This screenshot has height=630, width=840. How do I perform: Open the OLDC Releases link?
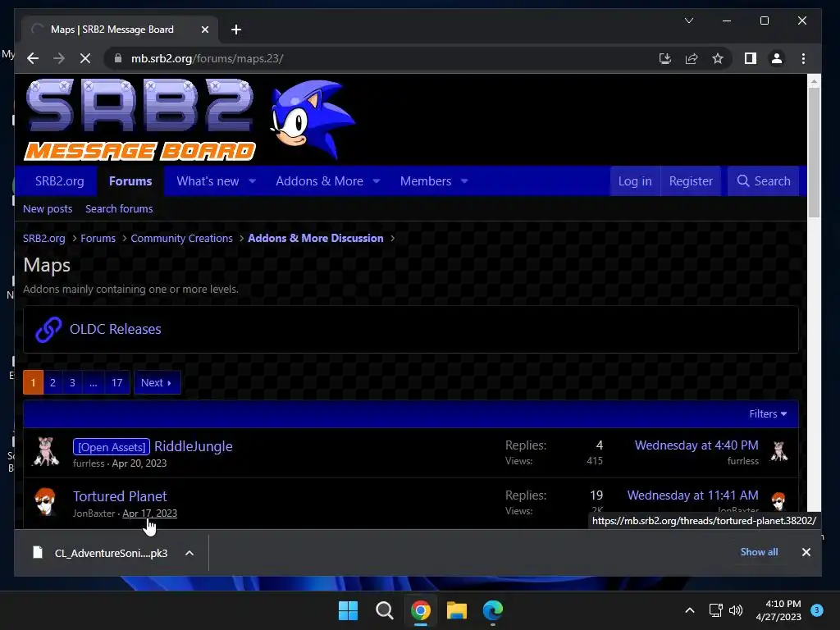(x=115, y=329)
